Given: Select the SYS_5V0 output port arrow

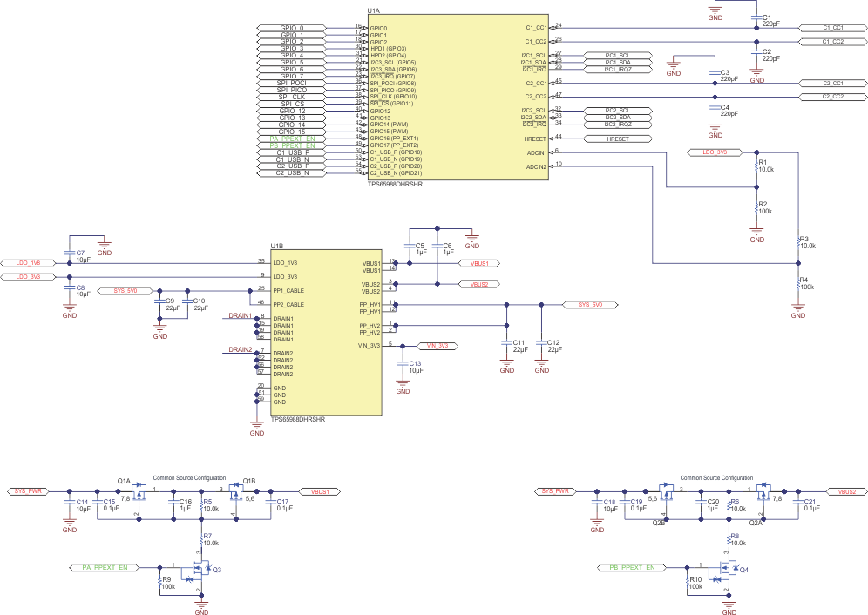Looking at the screenshot, I should coord(590,305).
